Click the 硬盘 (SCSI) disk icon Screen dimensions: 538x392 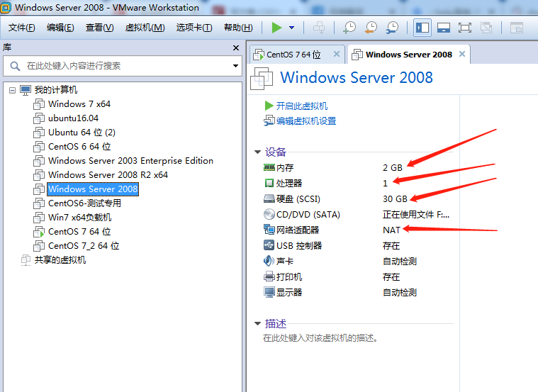pyautogui.click(x=269, y=198)
